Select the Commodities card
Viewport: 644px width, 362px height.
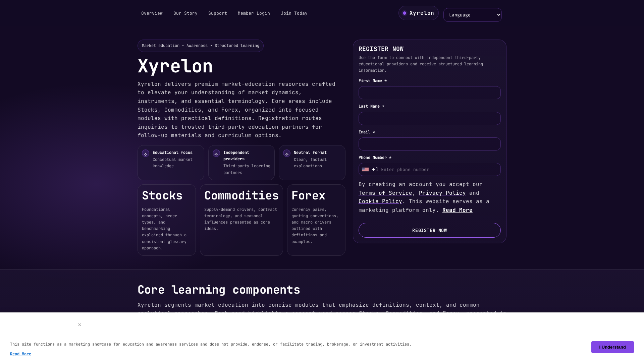click(x=241, y=220)
